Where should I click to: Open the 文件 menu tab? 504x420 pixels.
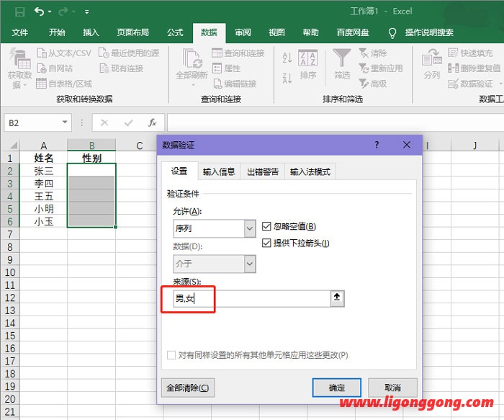tap(20, 32)
